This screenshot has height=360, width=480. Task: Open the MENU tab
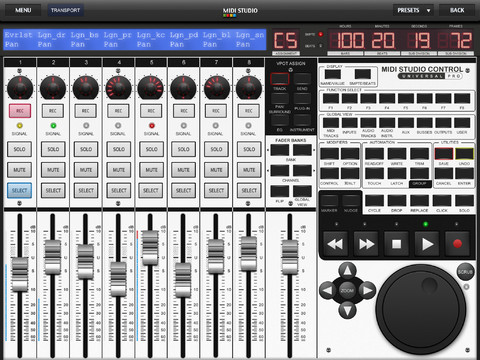[x=23, y=10]
